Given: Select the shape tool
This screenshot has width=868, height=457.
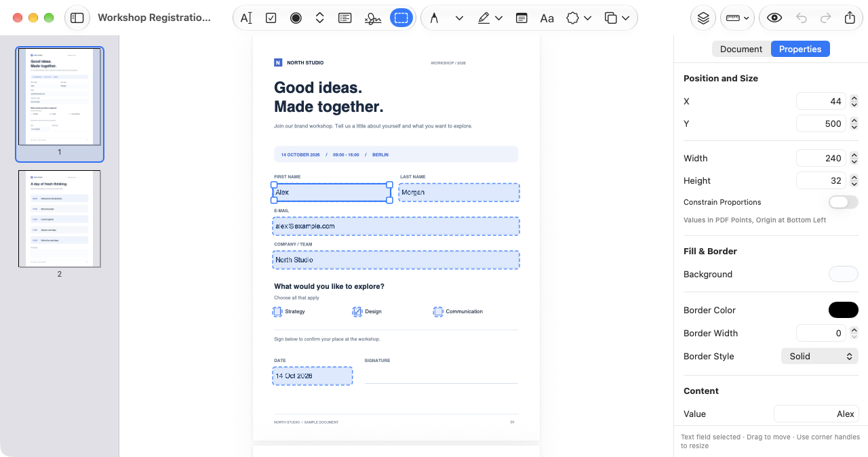Looking at the screenshot, I should click(573, 18).
